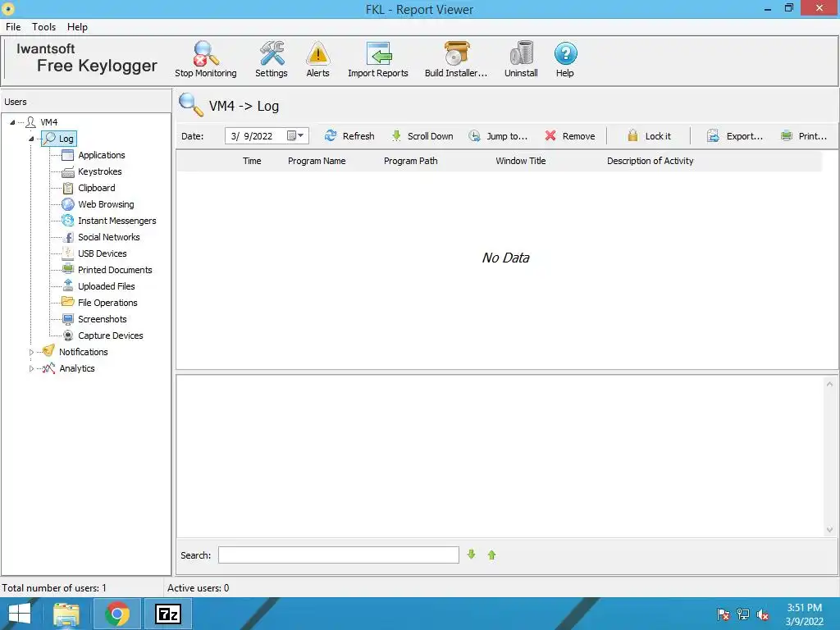Select the Social Networks node
840x630 pixels.
point(109,237)
